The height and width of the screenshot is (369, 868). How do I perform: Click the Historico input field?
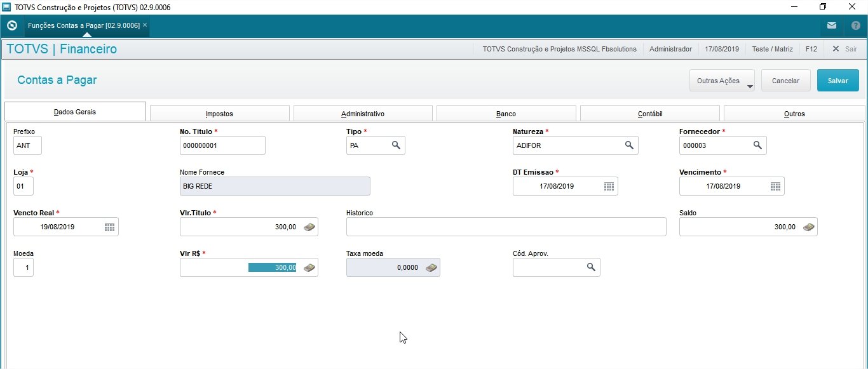(506, 227)
